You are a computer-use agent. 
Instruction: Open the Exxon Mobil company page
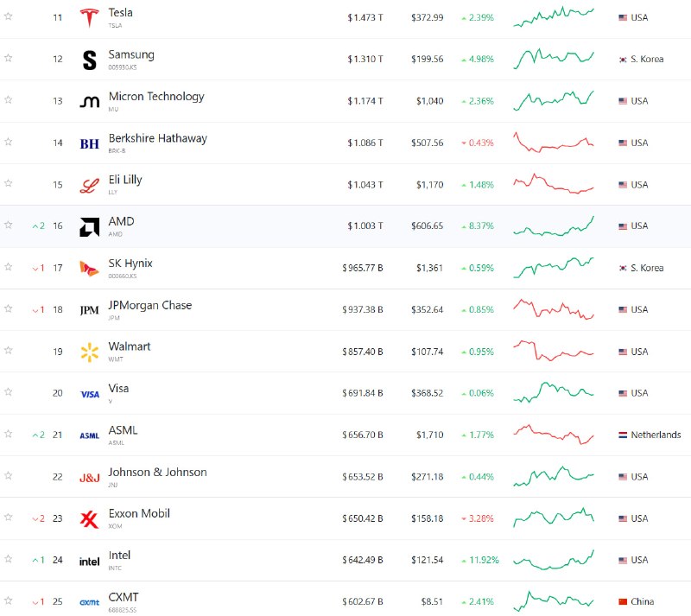[x=139, y=514]
